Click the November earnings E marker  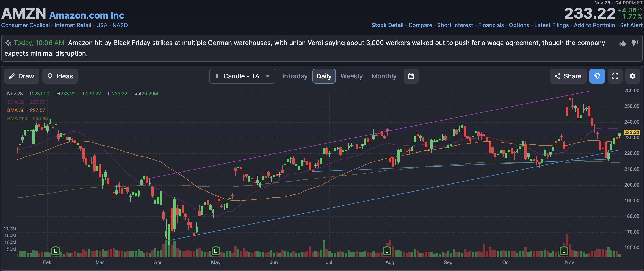(x=564, y=251)
